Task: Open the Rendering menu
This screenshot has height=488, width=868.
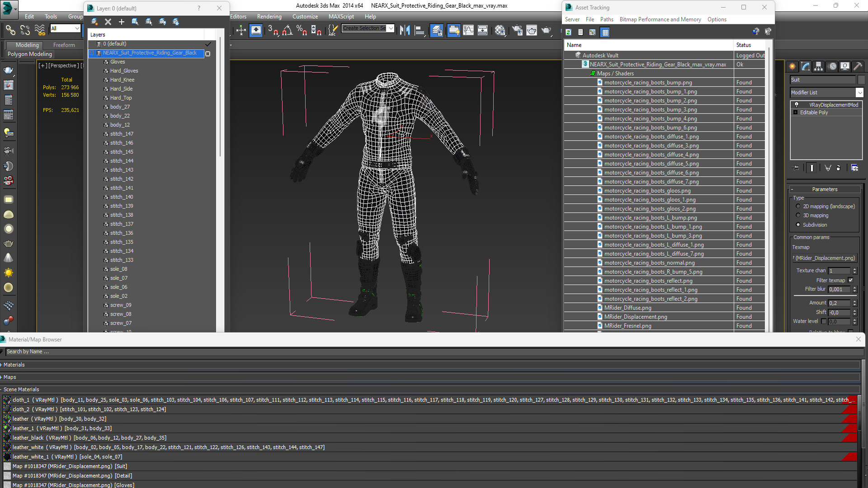Action: tap(269, 16)
